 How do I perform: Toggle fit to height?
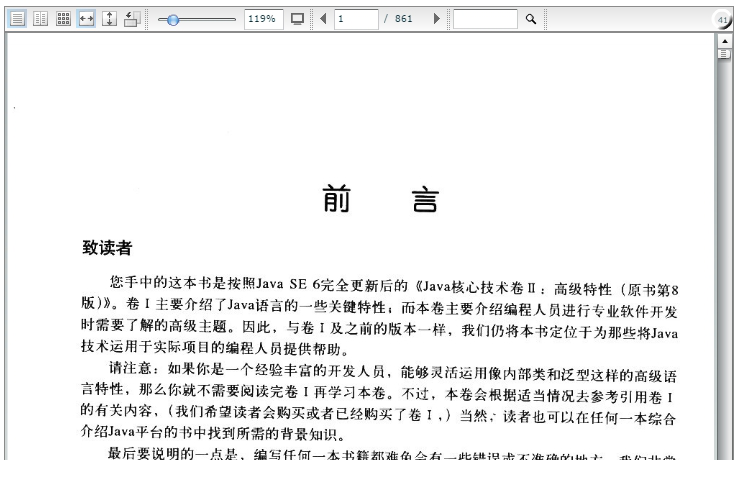tap(109, 19)
